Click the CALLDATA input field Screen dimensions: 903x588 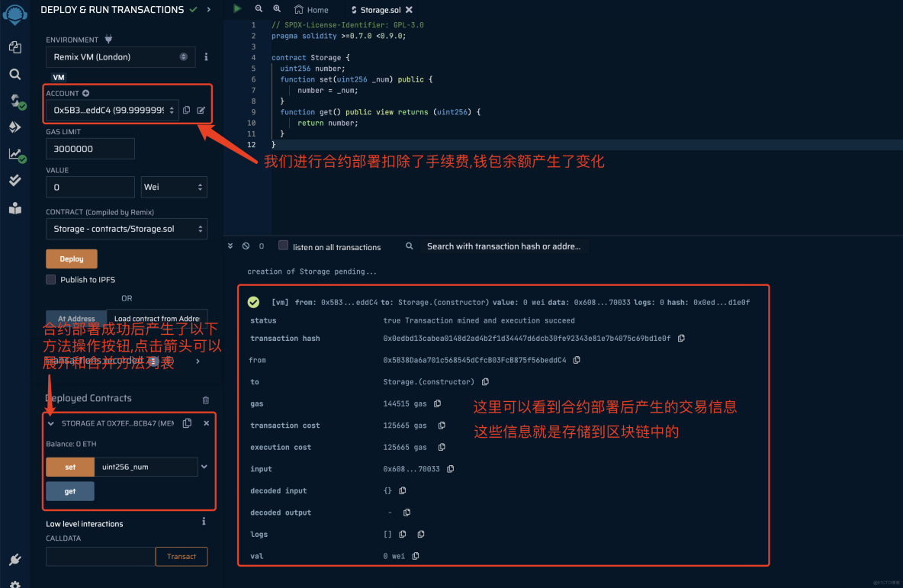point(101,556)
